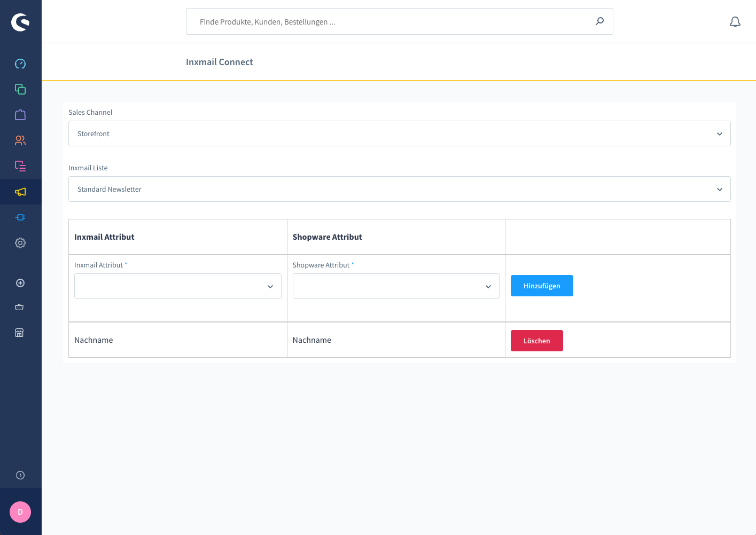The width and height of the screenshot is (756, 535).
Task: Click the Inxmail Connect page title
Action: [220, 62]
